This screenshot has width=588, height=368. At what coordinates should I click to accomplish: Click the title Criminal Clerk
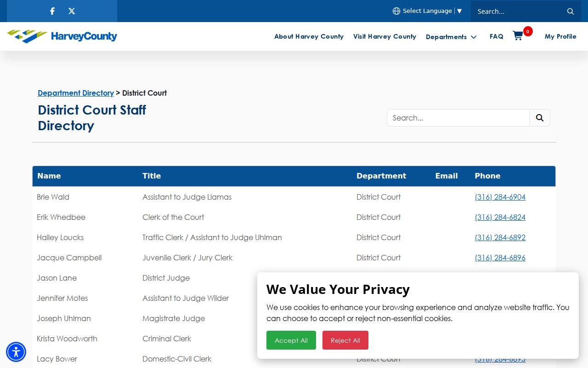(167, 339)
